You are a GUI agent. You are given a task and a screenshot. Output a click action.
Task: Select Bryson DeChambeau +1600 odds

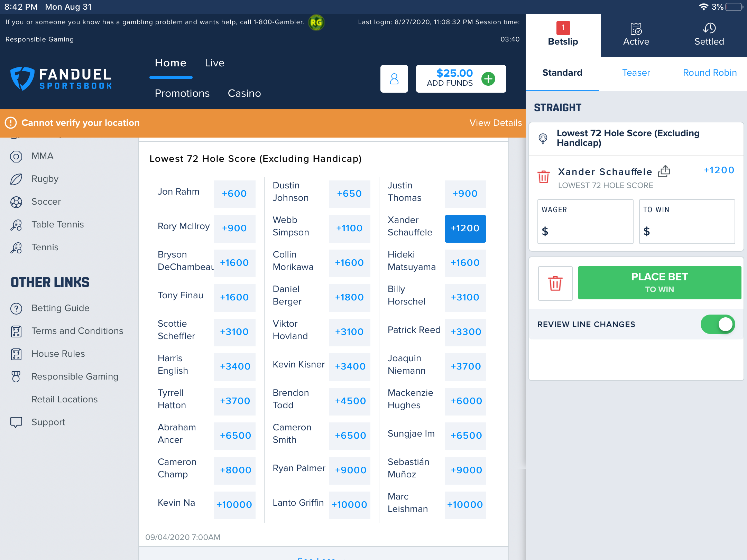[234, 263]
